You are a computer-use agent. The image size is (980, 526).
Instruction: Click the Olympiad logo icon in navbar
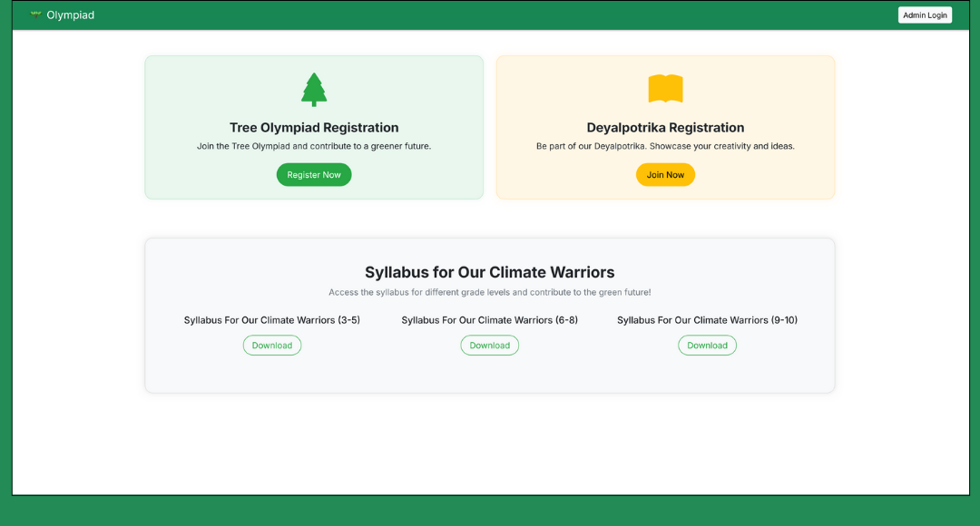(x=35, y=15)
